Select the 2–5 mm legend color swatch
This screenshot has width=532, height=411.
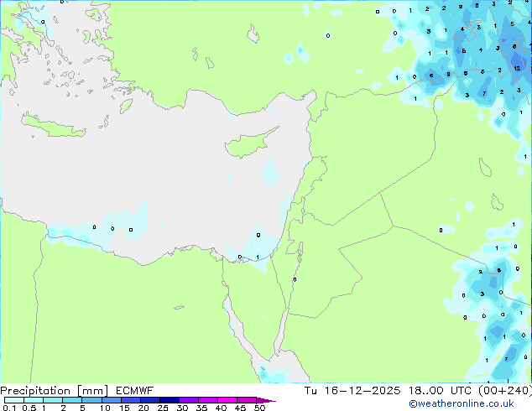click(x=72, y=400)
